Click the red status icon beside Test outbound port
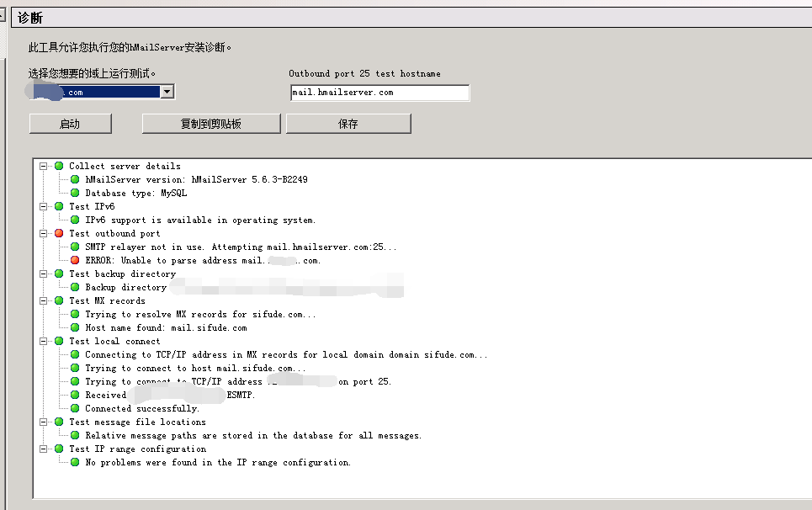 (x=59, y=233)
